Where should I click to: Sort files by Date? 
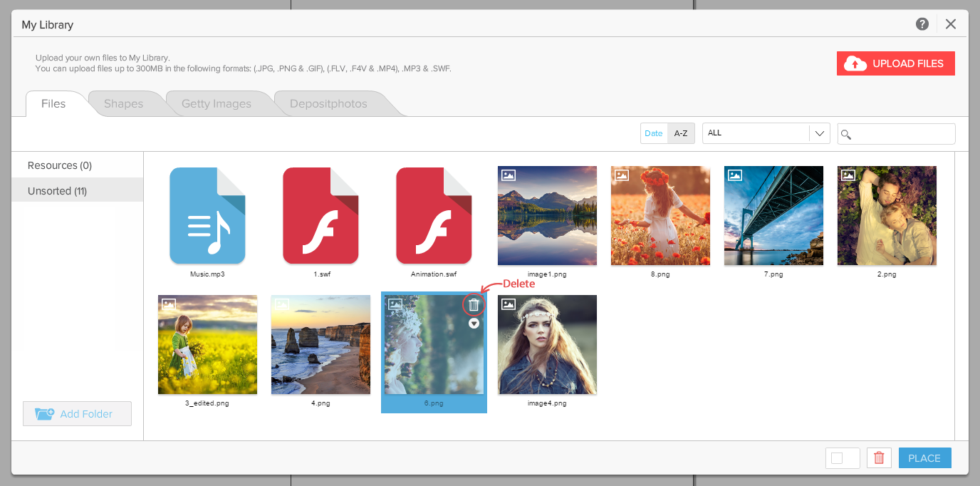[x=653, y=133]
